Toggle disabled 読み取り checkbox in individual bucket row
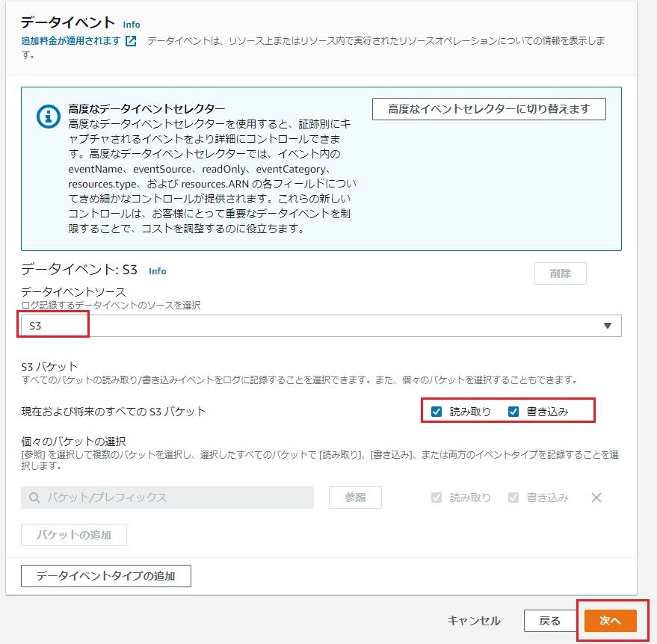 [437, 498]
